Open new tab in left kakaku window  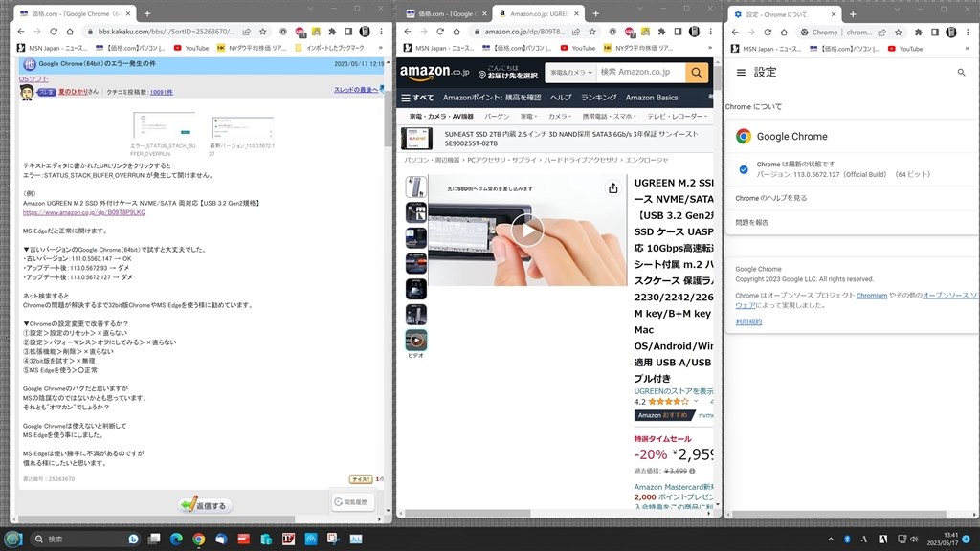tap(147, 13)
